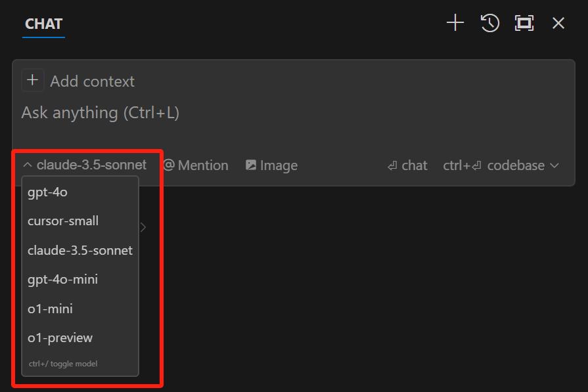Attach an Image to the chat
Viewport: 588px width, 392px height.
coord(271,165)
